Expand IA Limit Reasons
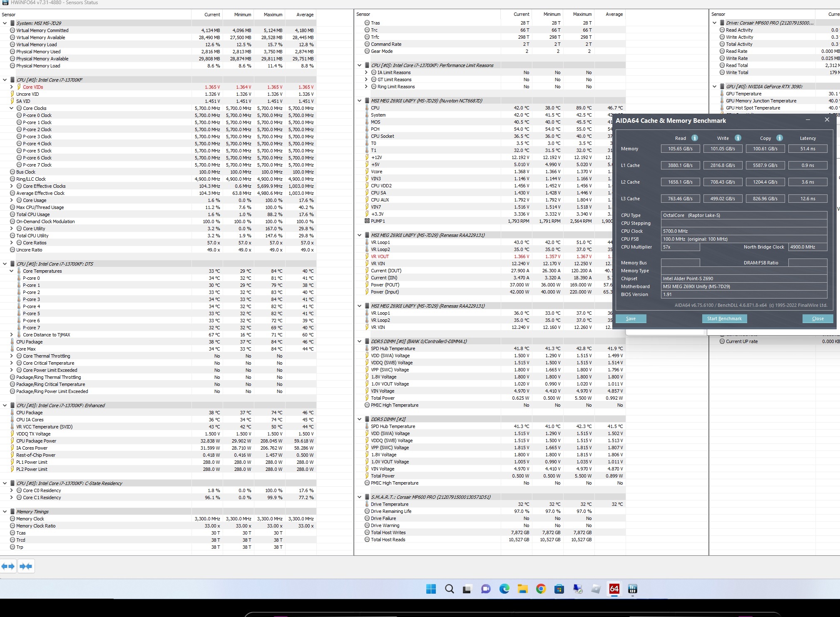The image size is (840, 617). 366,72
